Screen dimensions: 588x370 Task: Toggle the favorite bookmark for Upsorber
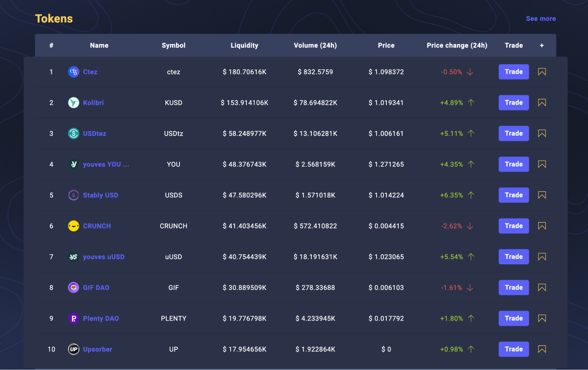542,349
